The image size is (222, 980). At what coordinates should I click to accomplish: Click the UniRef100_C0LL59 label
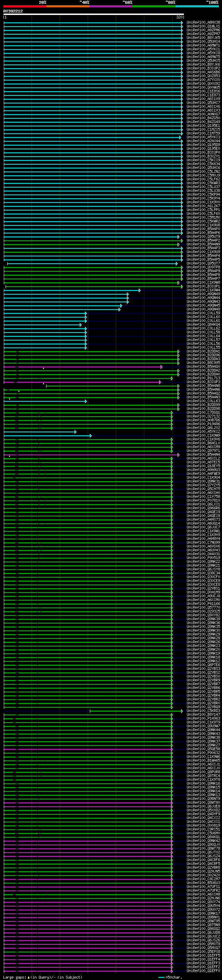pos(203,313)
